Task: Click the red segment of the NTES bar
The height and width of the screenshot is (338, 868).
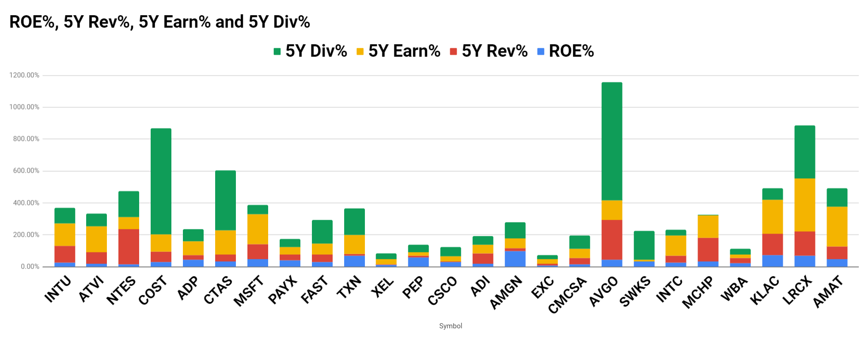Action: [x=129, y=247]
